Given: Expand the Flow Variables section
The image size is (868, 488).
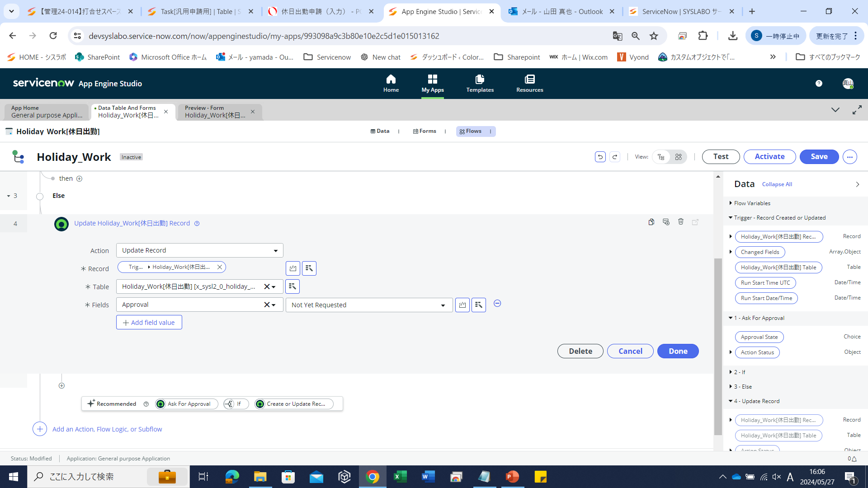Looking at the screenshot, I should [x=731, y=203].
